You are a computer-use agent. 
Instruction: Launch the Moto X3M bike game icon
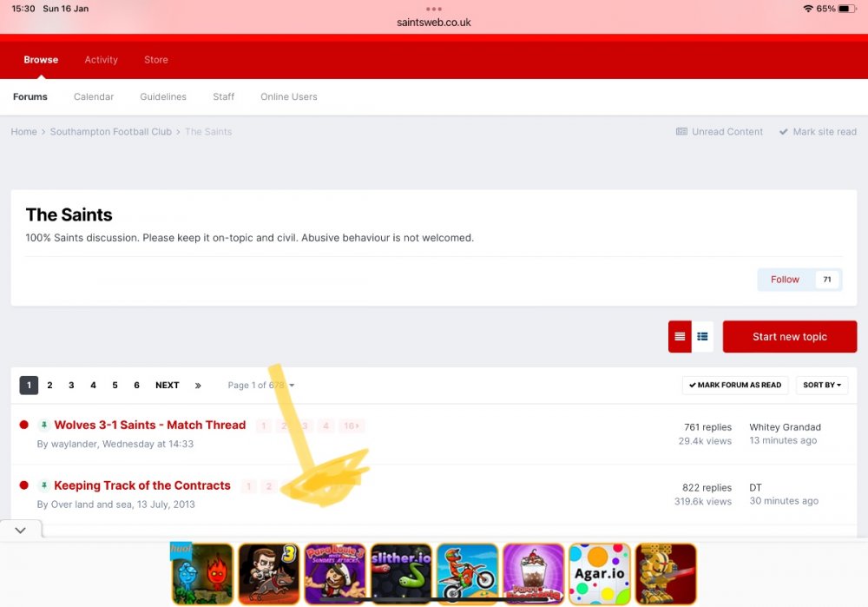click(467, 573)
